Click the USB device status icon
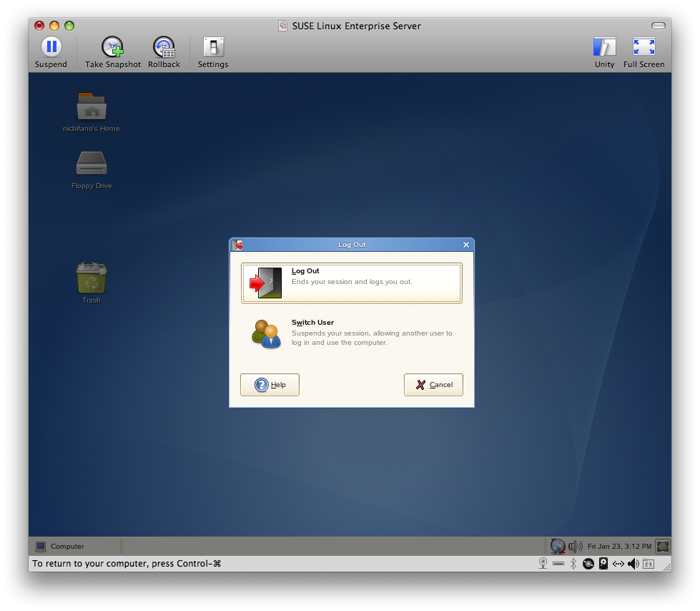This screenshot has height=611, width=700. (x=558, y=564)
